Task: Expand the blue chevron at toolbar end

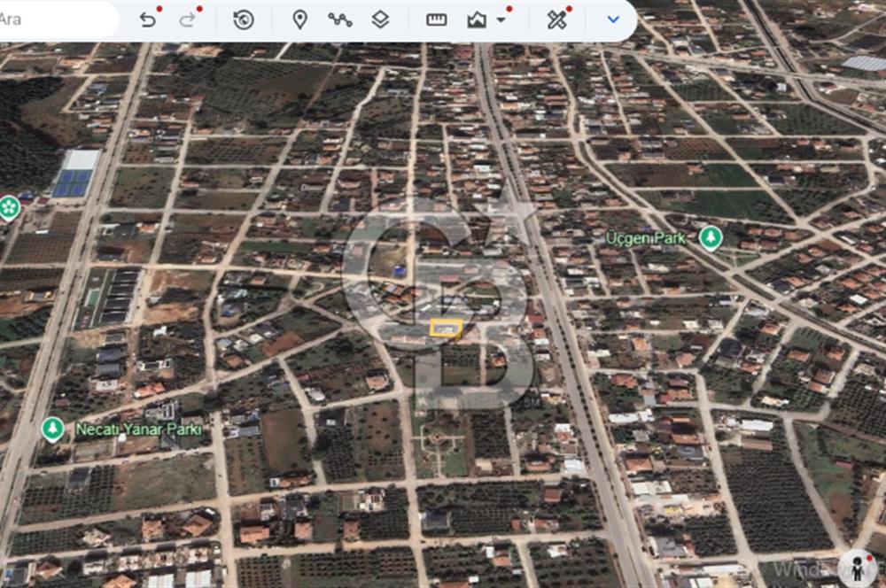Action: (613, 19)
